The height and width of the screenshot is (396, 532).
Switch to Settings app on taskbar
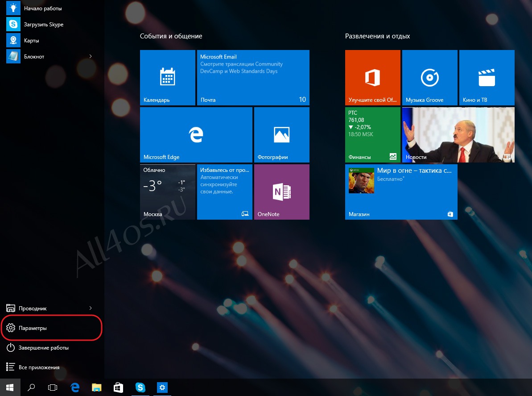click(x=162, y=388)
